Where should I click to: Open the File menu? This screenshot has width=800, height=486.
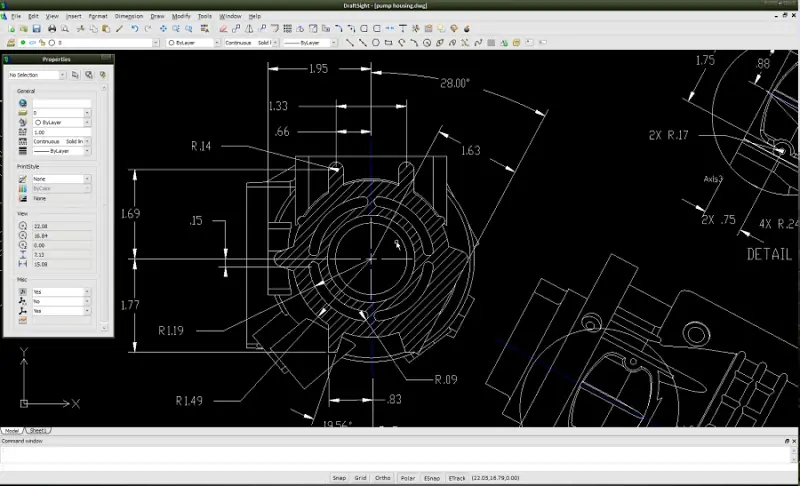[16, 16]
